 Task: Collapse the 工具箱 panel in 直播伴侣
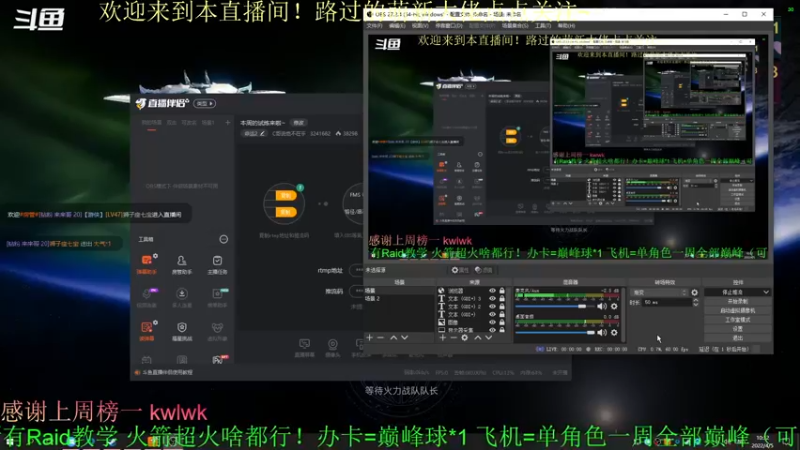223,239
